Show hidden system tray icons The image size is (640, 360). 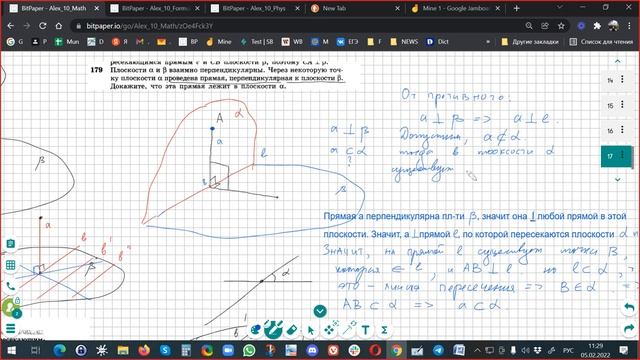(x=477, y=350)
